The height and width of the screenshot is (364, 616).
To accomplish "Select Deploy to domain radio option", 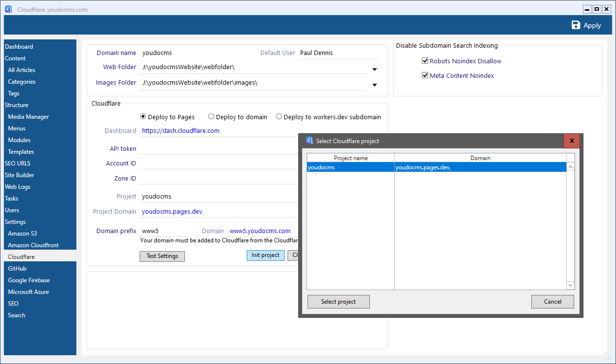I will coord(211,117).
